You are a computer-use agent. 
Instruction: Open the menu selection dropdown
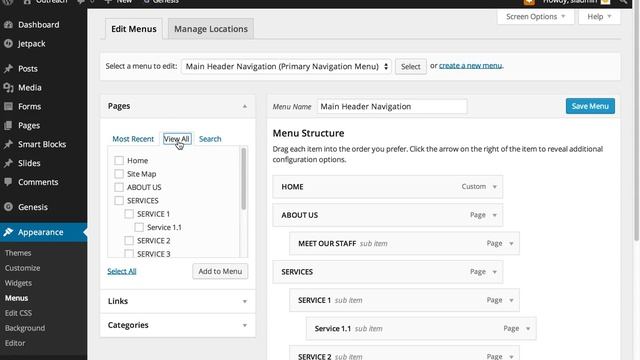click(286, 67)
